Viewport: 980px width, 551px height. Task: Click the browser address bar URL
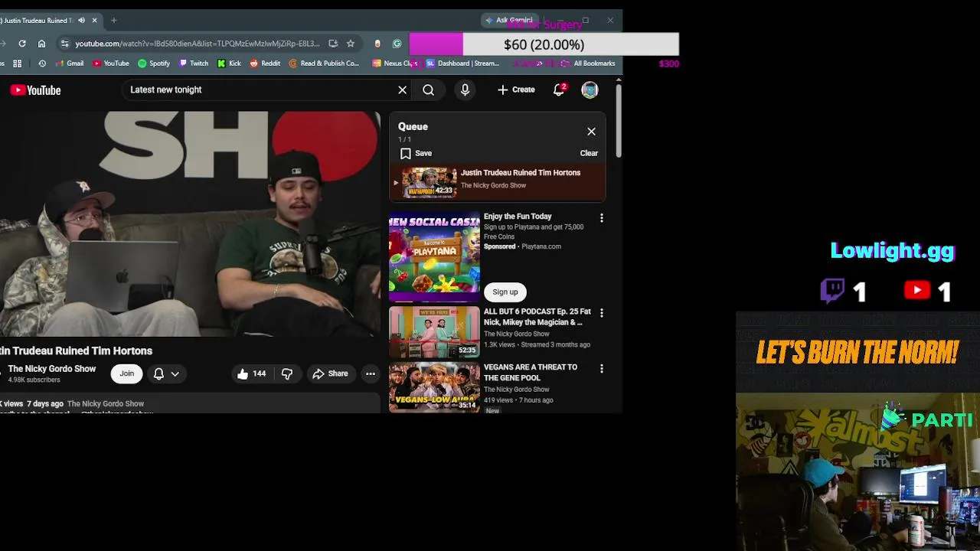[198, 44]
